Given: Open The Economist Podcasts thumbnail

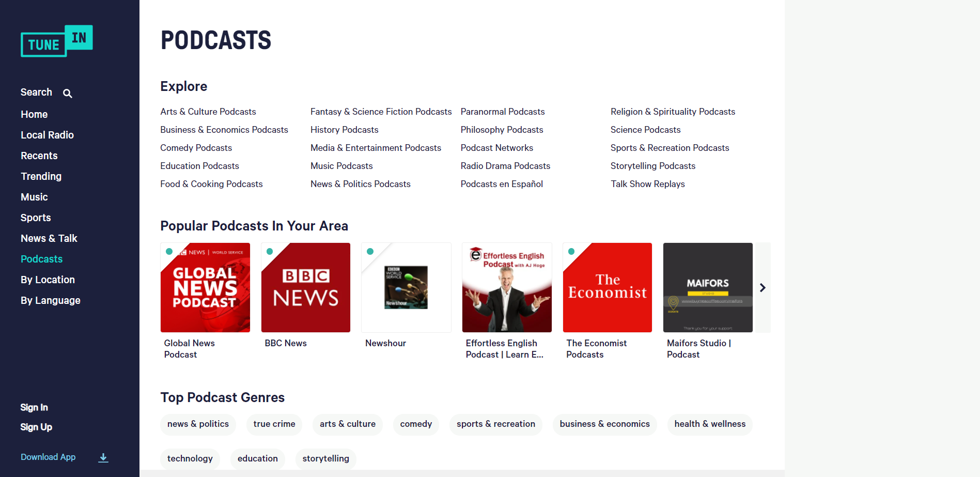Looking at the screenshot, I should 608,287.
